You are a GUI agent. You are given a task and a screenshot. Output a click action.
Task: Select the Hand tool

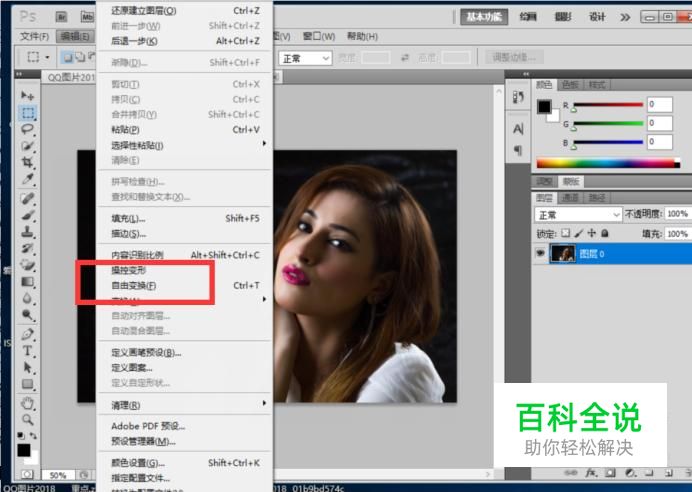click(27, 403)
